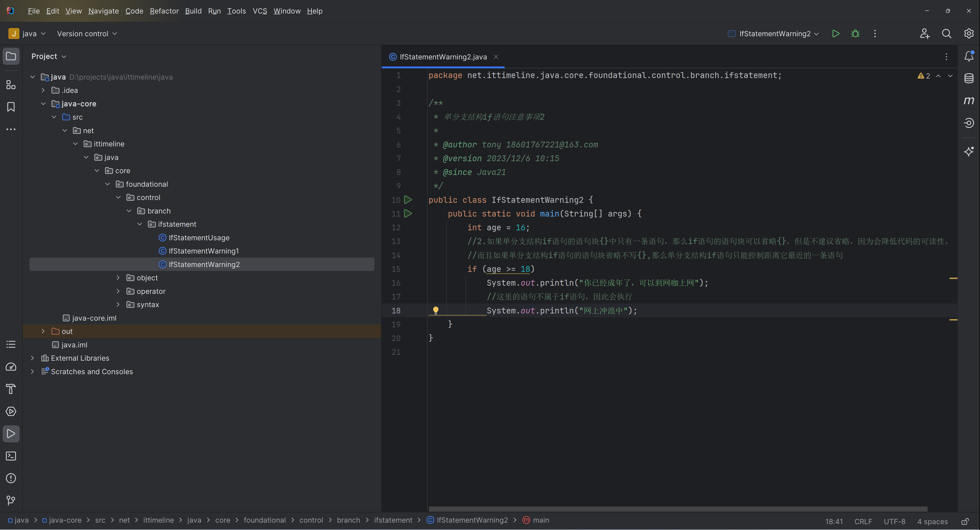The height and width of the screenshot is (530, 980).
Task: Open more run actions menu
Action: (875, 33)
